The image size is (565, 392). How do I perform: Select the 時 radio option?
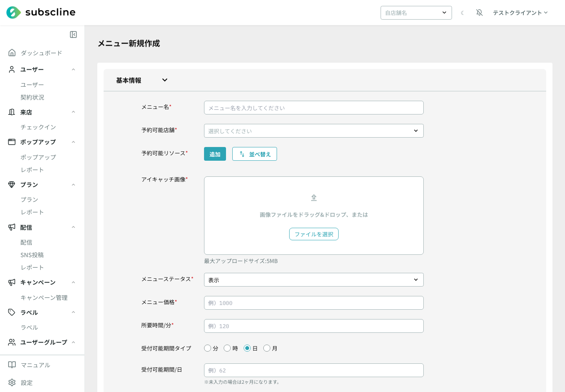pos(227,348)
